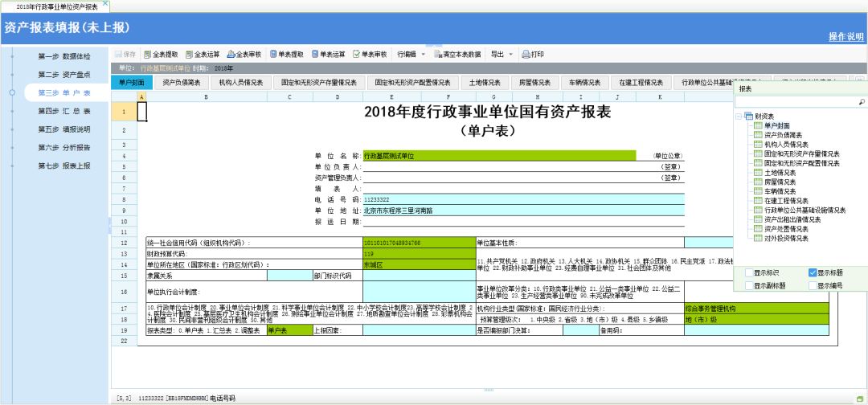
Task: Enable the 显示副标题 checkbox
Action: (749, 285)
